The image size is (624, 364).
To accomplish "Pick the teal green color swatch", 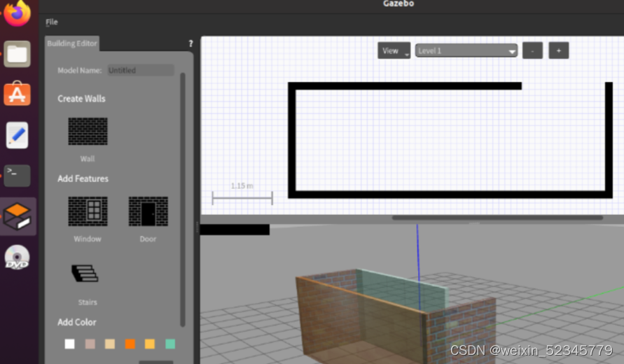I will (x=170, y=344).
